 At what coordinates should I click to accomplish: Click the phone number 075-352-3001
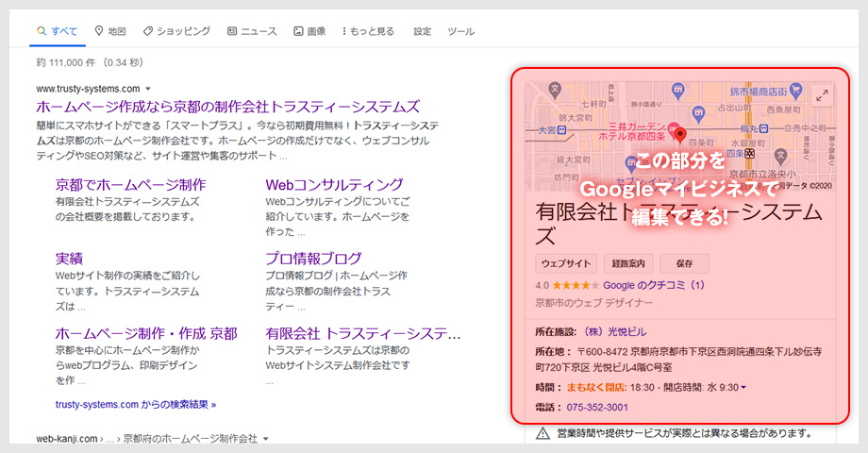[x=597, y=408]
